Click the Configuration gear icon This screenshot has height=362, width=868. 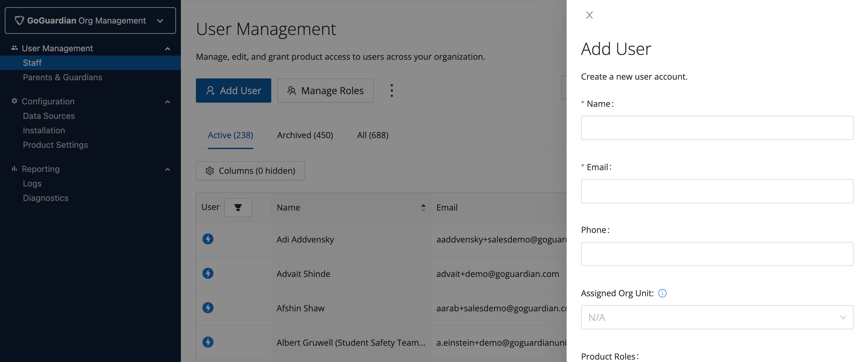(x=14, y=101)
